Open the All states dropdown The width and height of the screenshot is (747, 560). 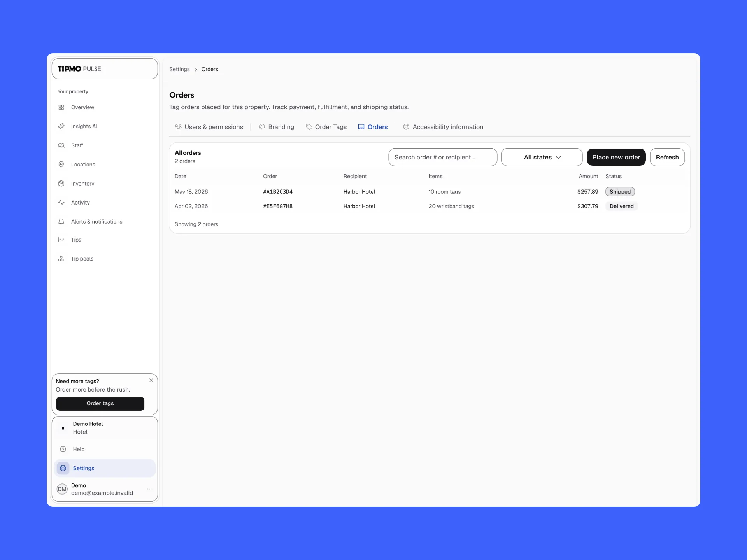(542, 157)
